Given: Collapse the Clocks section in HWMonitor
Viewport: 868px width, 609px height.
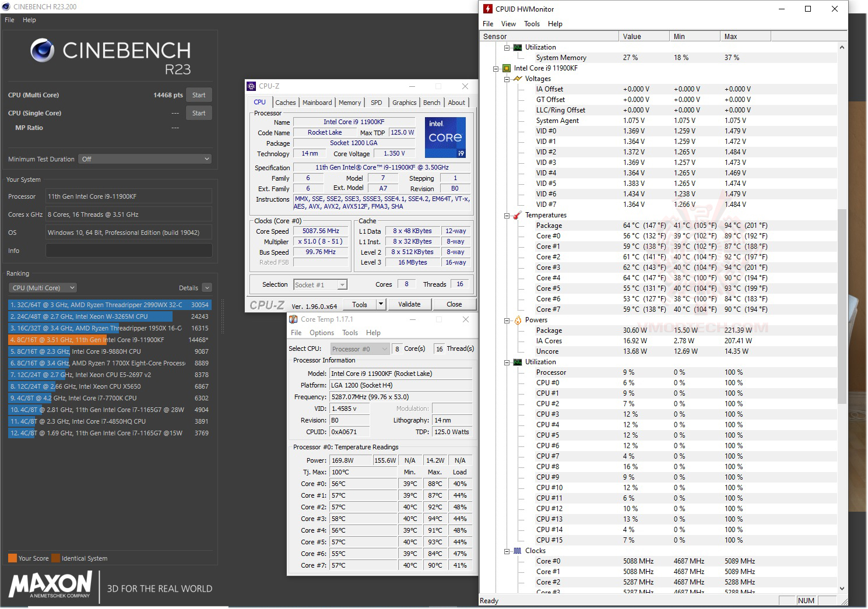Looking at the screenshot, I should pos(507,551).
